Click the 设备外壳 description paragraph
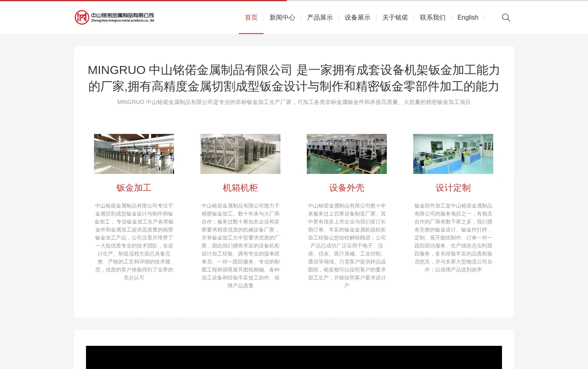 (x=347, y=245)
